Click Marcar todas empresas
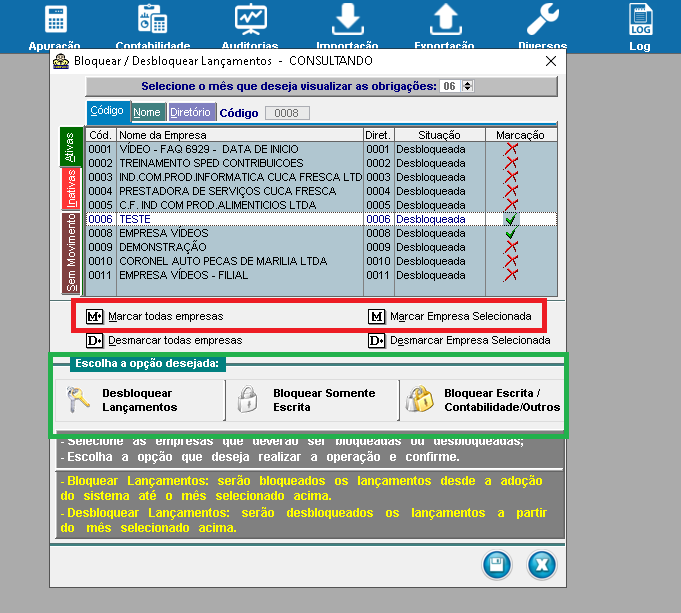 pos(165,316)
